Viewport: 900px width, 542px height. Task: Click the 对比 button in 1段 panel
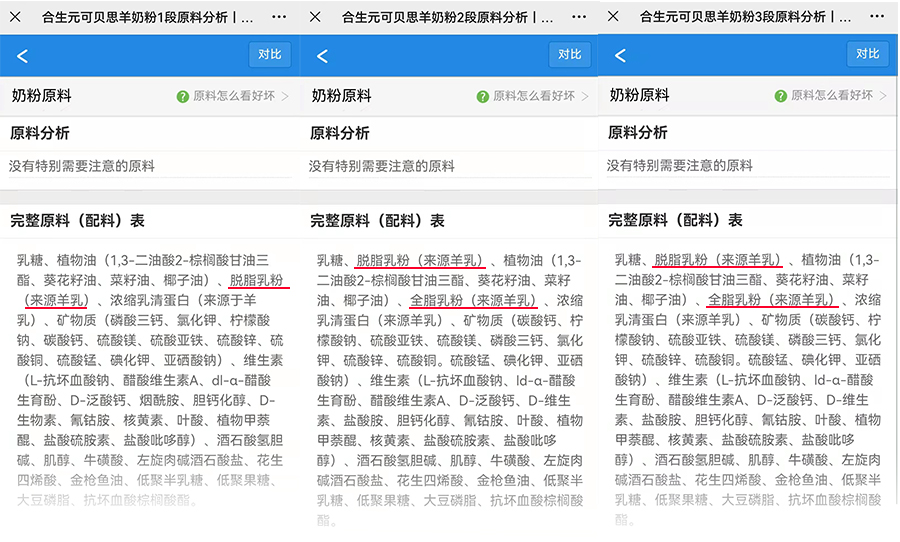coord(269,55)
